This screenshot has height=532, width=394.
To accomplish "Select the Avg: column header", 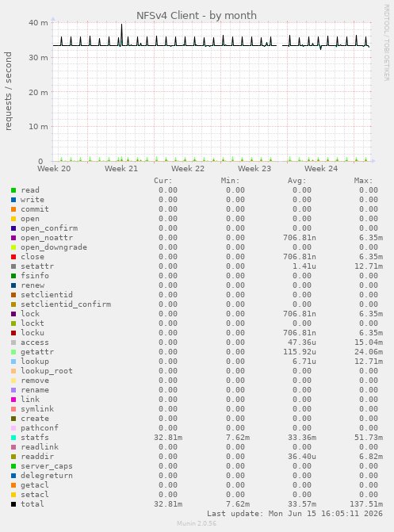I will click(297, 181).
